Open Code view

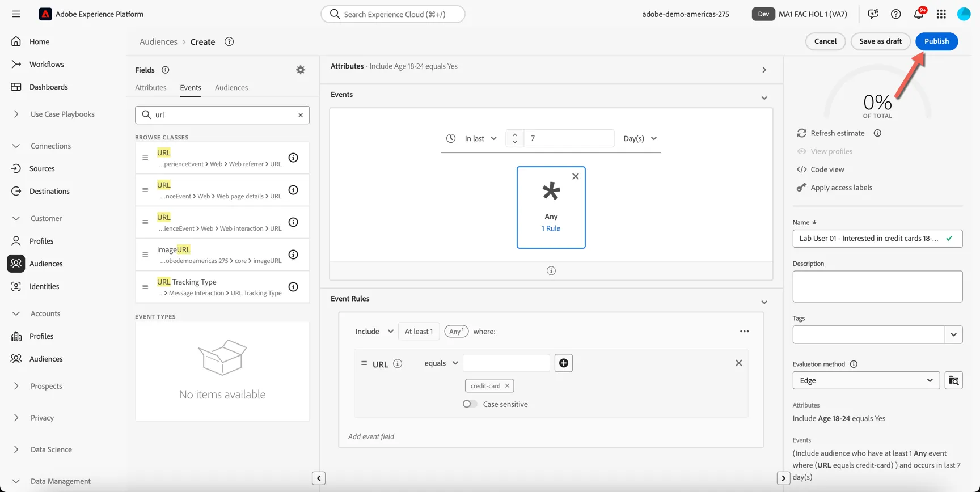tap(821, 169)
